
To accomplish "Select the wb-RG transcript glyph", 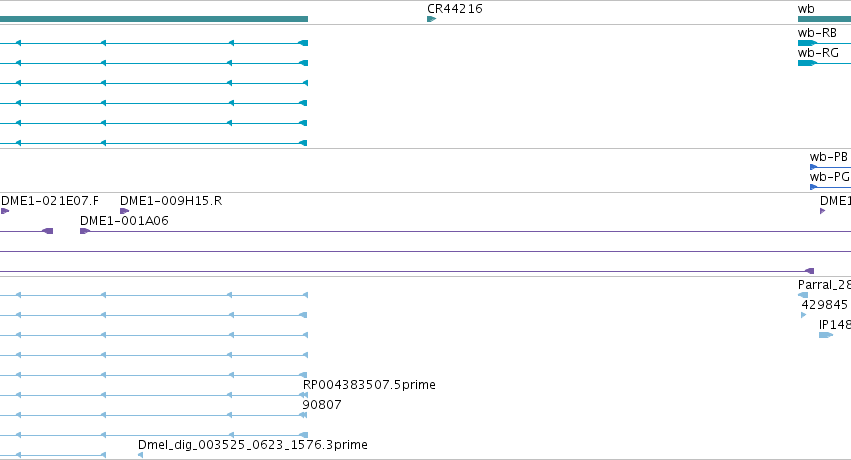I will [824, 63].
